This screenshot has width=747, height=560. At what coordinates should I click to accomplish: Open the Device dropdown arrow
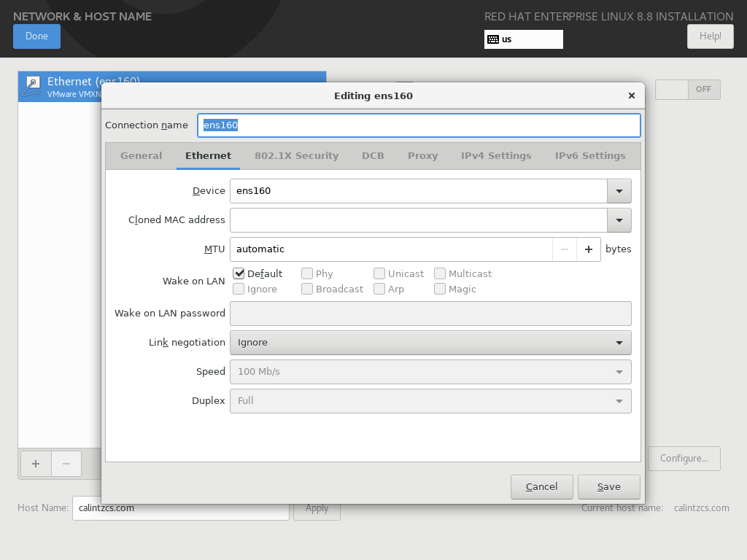(619, 191)
